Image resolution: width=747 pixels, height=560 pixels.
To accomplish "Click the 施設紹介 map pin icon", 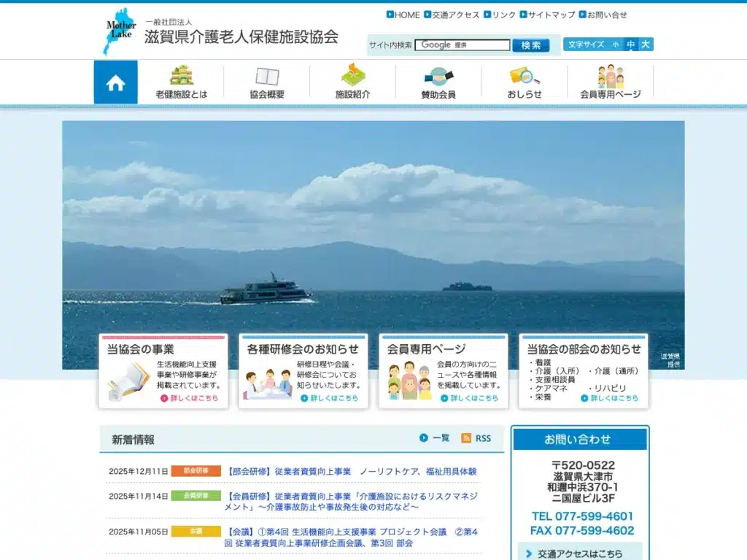I will tap(353, 75).
